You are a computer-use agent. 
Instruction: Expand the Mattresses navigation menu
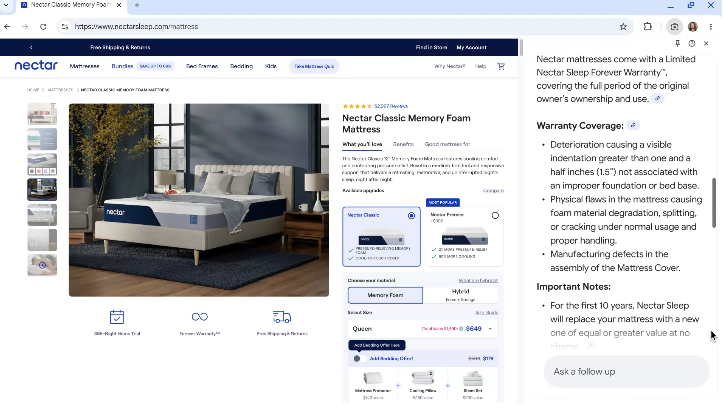[84, 66]
